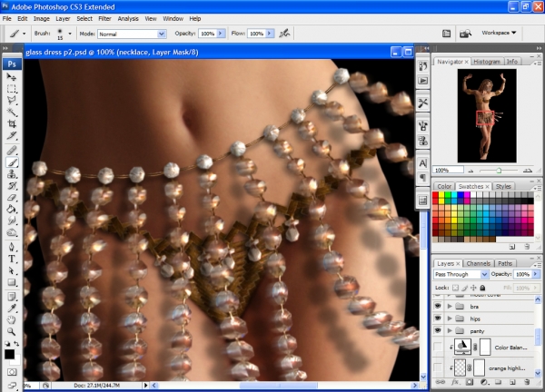545x392 pixels.
Task: Select the Path Selection tool
Action: coord(12,270)
